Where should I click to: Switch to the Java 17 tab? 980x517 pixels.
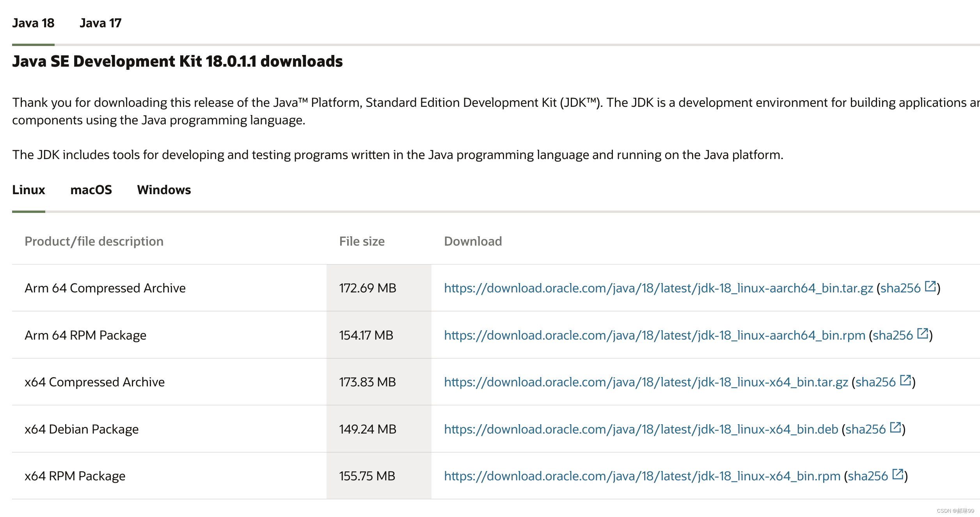tap(100, 23)
